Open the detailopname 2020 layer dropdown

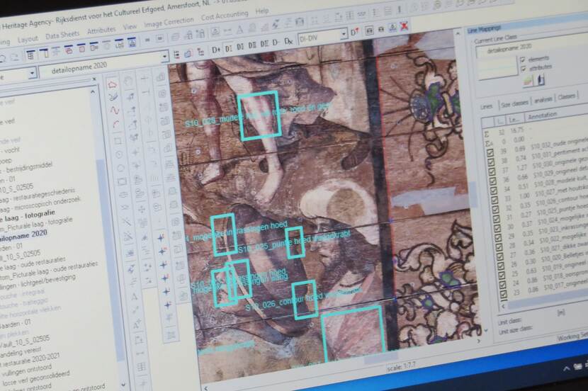(x=164, y=57)
